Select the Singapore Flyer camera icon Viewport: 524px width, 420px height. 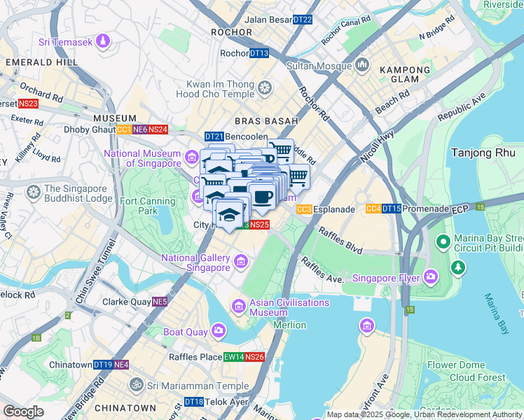[431, 276]
